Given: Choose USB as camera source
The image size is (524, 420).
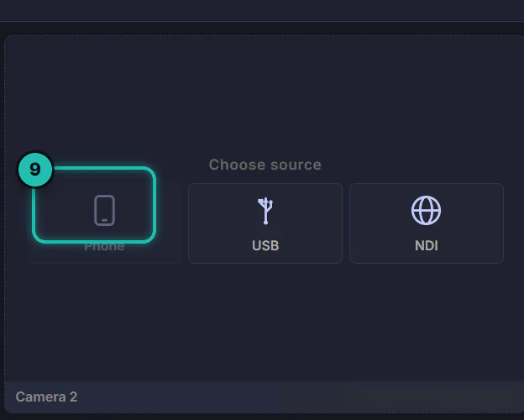Looking at the screenshot, I should (265, 223).
